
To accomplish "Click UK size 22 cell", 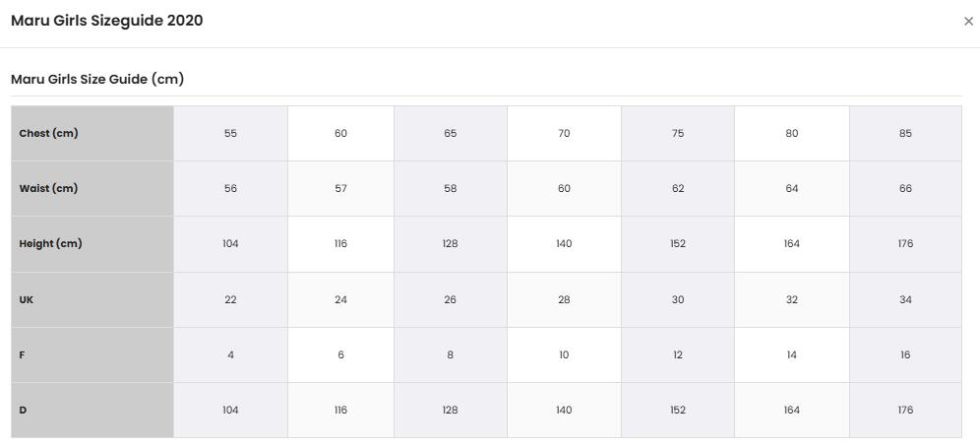I will tap(230, 299).
